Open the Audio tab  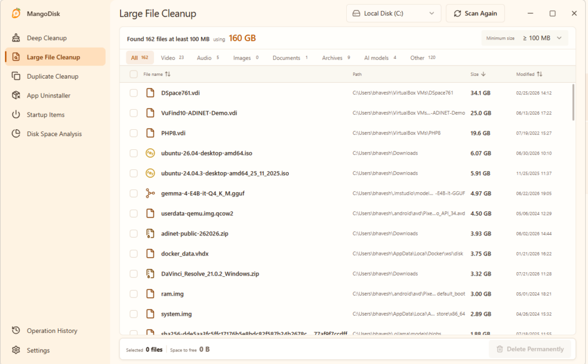click(x=208, y=57)
